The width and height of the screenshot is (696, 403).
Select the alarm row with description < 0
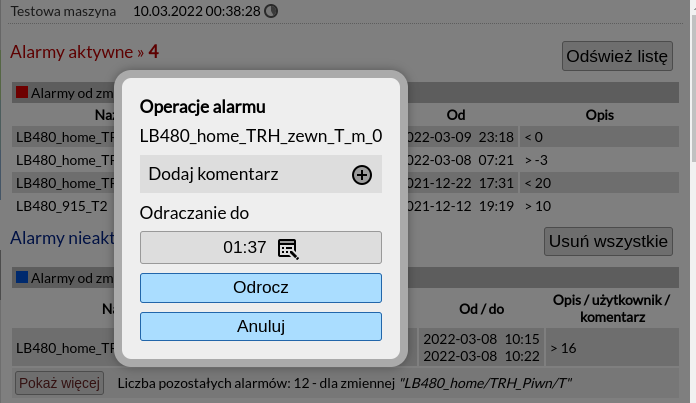(345, 137)
